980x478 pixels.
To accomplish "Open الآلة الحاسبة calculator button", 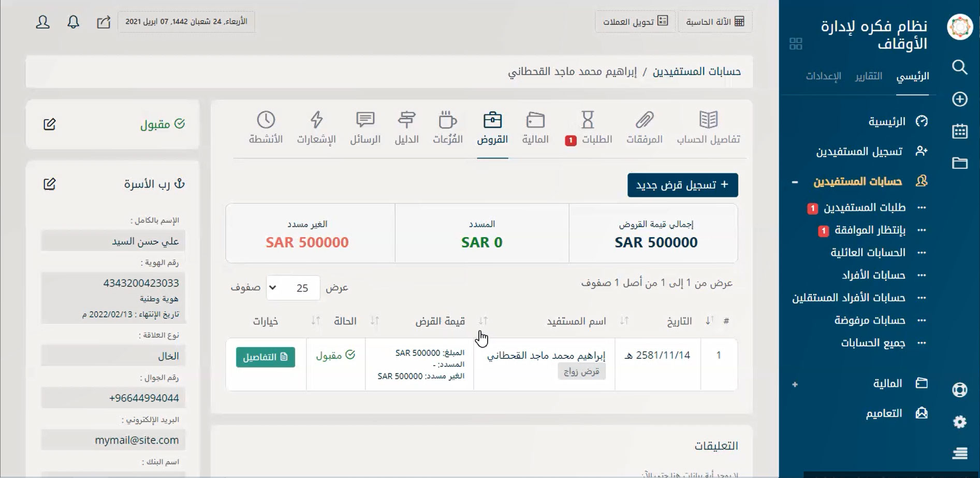I will pyautogui.click(x=715, y=22).
